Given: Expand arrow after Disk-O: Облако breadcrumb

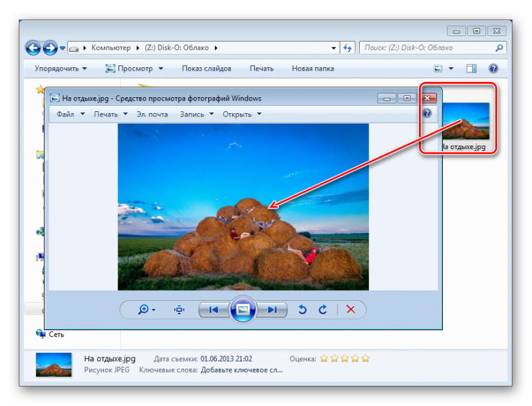Looking at the screenshot, I should click(x=215, y=48).
